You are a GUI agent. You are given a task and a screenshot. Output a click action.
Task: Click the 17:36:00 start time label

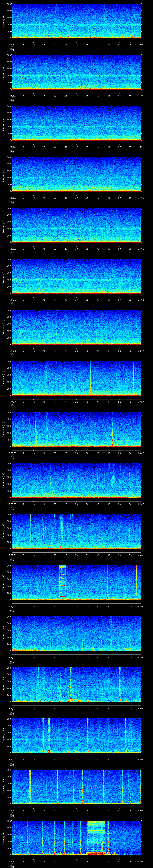click(12, 402)
